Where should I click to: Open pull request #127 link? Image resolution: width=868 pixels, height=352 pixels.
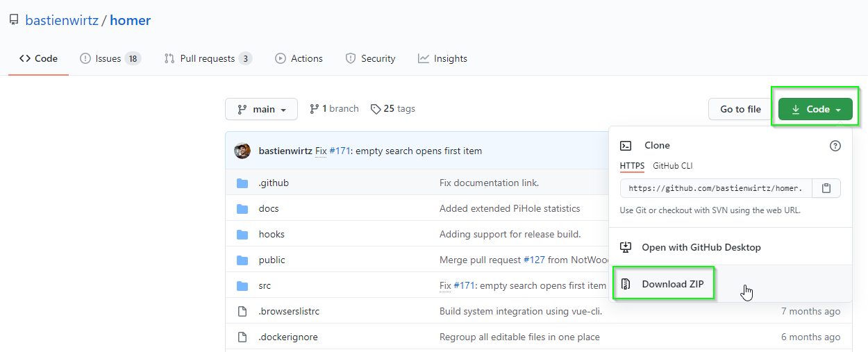534,260
